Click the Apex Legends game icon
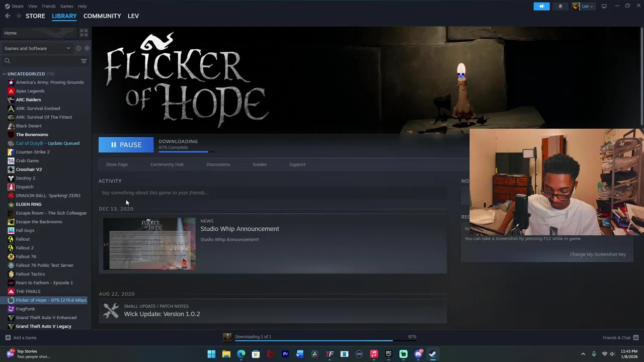 [x=11, y=91]
